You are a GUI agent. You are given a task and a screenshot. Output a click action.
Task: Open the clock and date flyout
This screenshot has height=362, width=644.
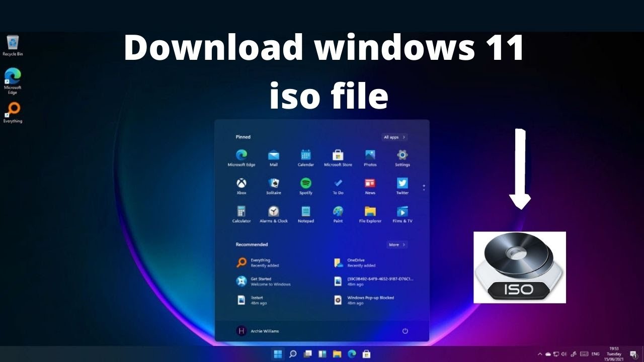614,354
